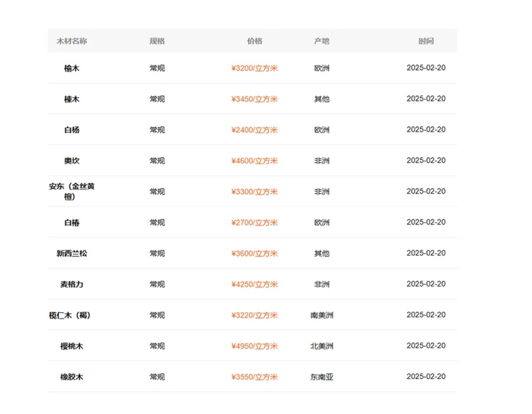The image size is (532, 414).
Task: Click 欧洲 origin in the 榆木 row
Action: [x=322, y=68]
